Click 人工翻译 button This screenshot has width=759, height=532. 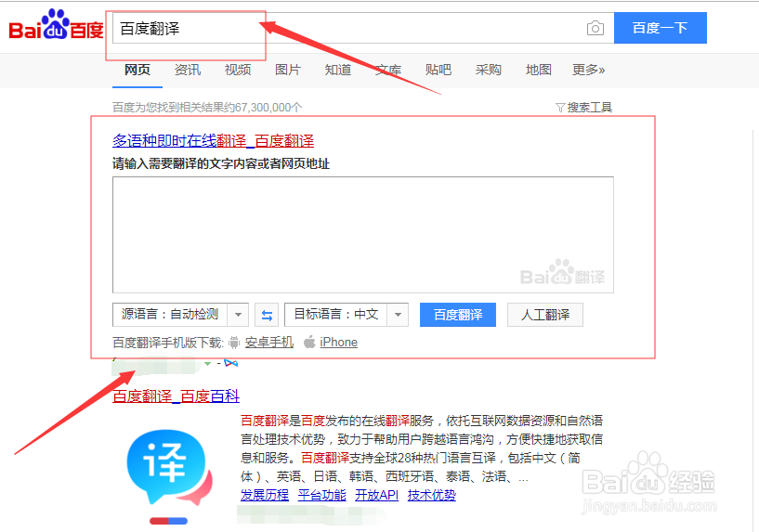pos(545,315)
